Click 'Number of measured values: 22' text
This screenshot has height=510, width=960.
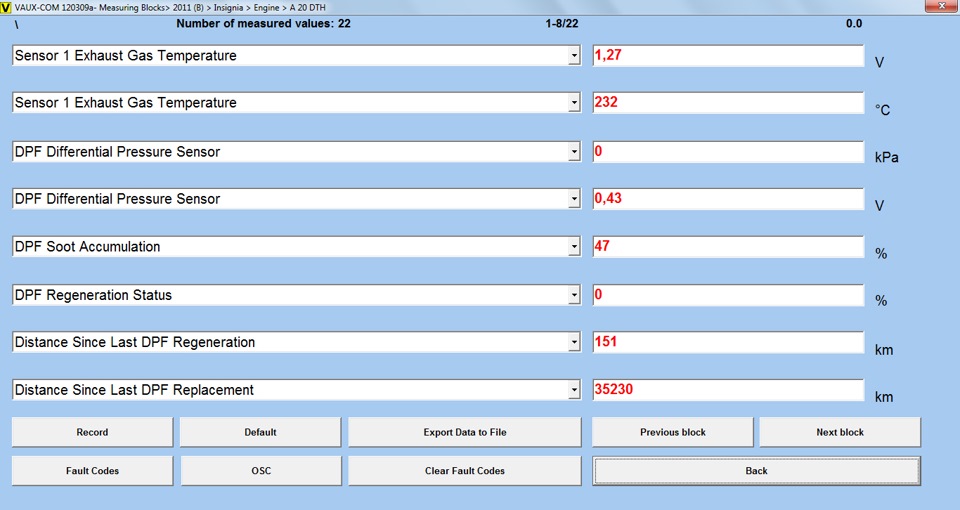click(x=263, y=24)
